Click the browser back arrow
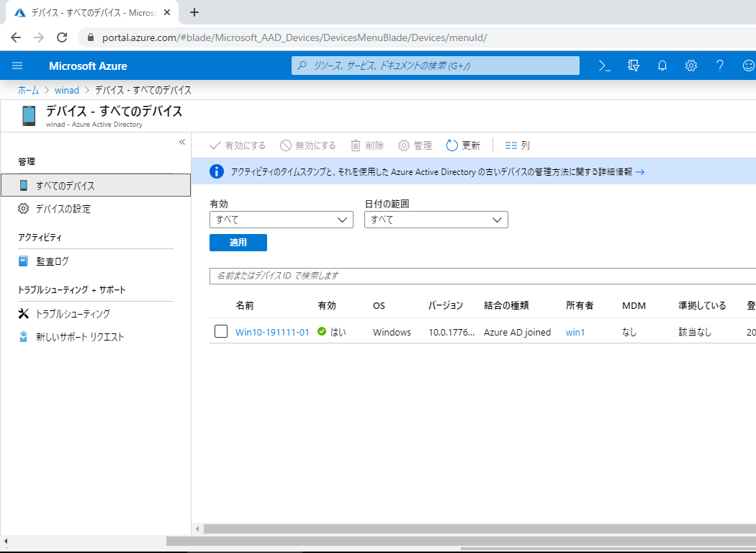Screen dimensions: 756x553 coord(16,37)
